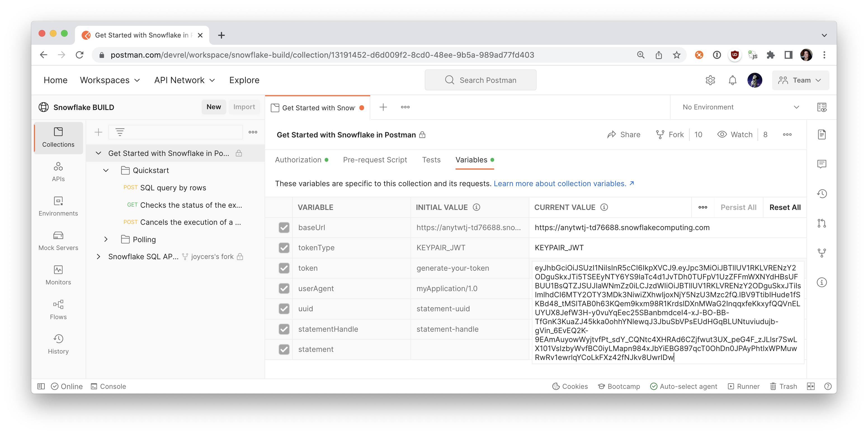This screenshot has height=435, width=868.
Task: Click the Search Postman field
Action: click(480, 80)
